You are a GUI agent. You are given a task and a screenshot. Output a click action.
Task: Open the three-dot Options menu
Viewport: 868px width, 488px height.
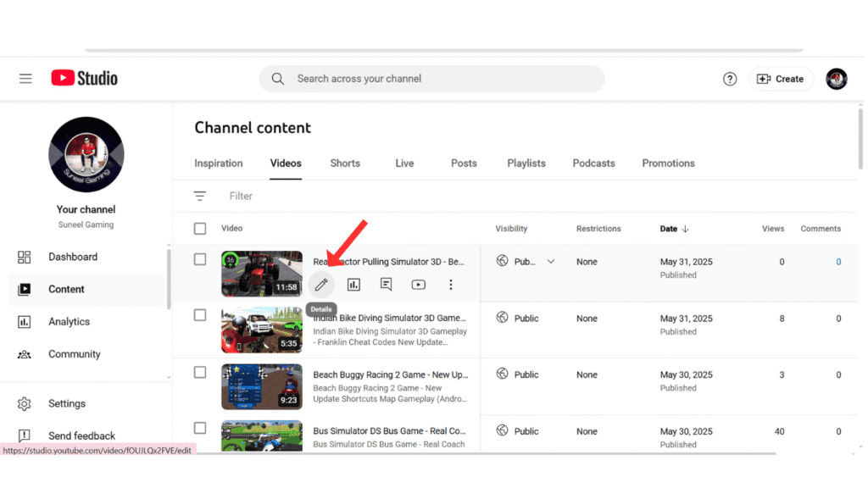(x=451, y=285)
